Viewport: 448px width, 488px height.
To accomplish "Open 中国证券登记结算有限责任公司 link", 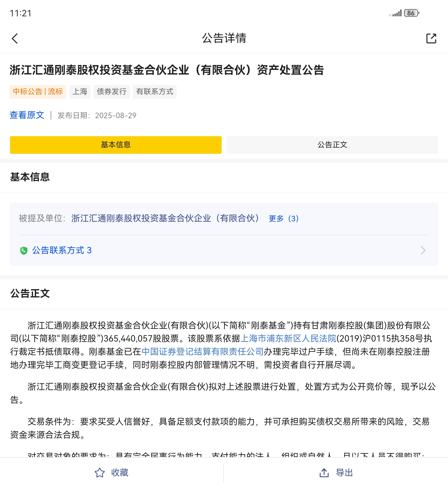I will (x=202, y=352).
